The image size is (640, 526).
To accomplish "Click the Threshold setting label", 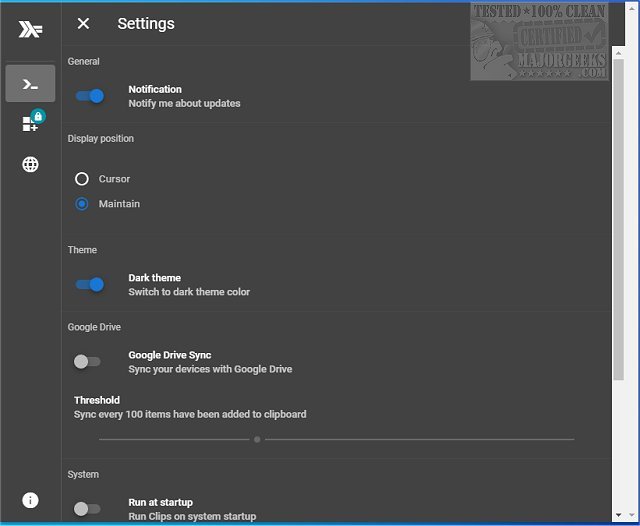I will point(97,400).
